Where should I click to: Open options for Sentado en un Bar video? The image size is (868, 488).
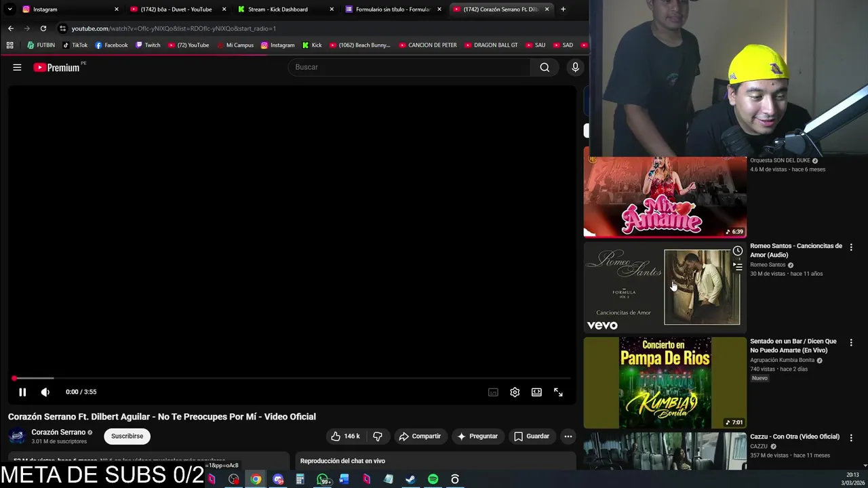click(x=851, y=343)
